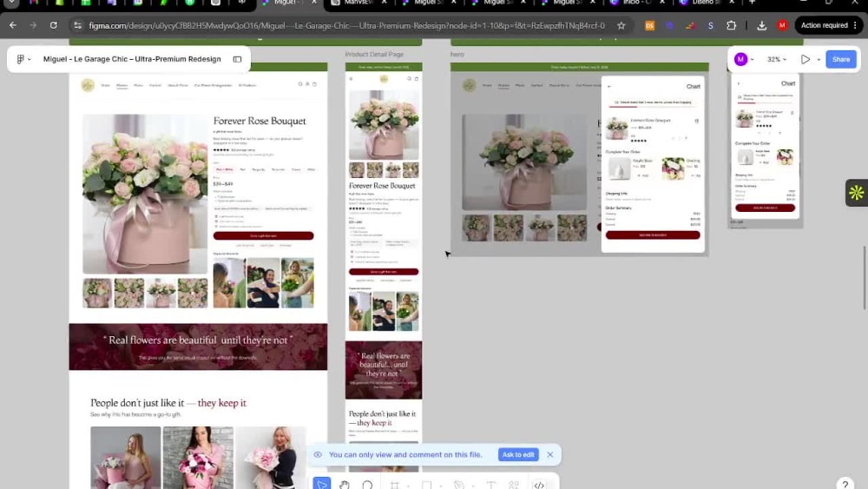Click the People don't just like it heading

pyautogui.click(x=168, y=403)
